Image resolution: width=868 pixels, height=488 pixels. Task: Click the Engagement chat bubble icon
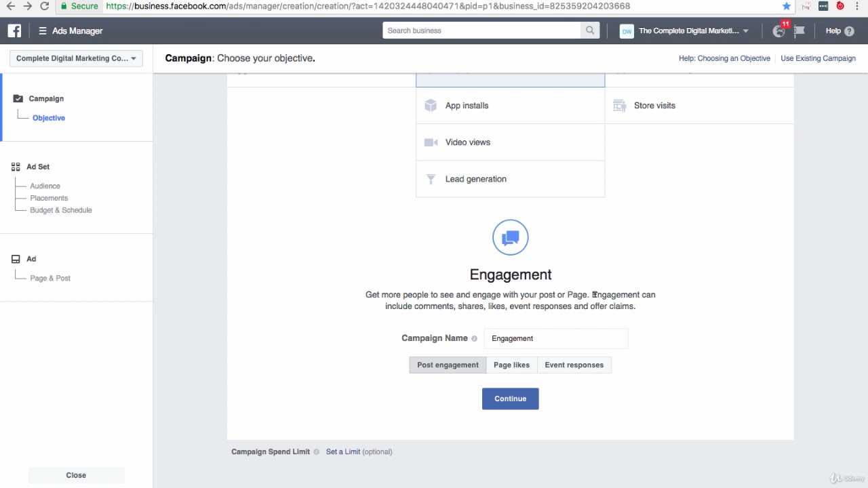tap(511, 237)
